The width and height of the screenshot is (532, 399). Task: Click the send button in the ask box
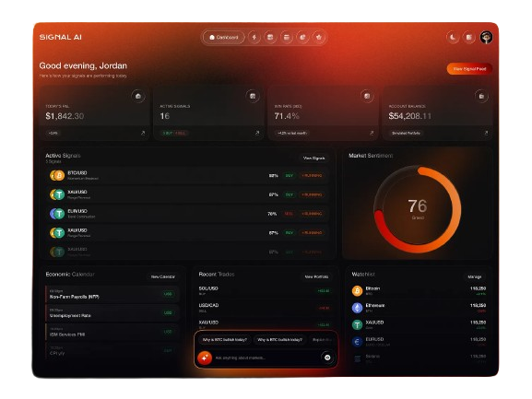(327, 358)
